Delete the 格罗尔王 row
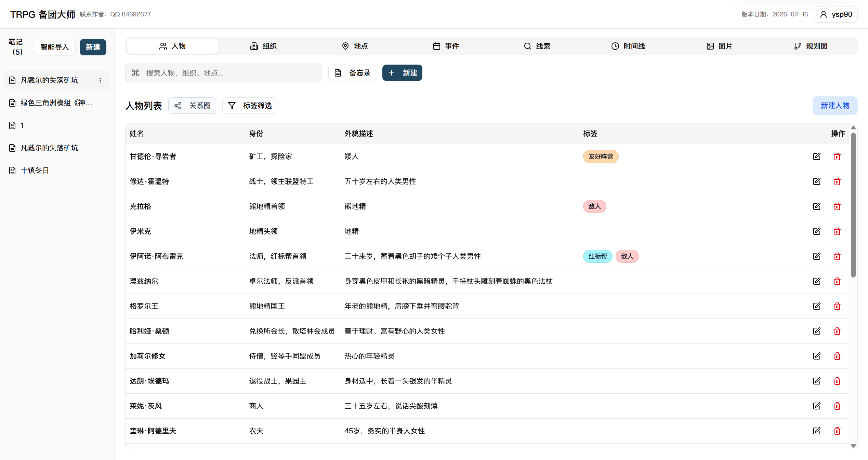 point(837,306)
